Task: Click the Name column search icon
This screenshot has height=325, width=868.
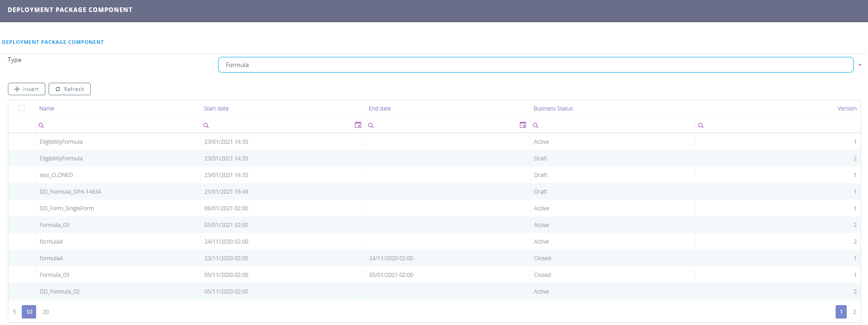Action: coord(41,125)
